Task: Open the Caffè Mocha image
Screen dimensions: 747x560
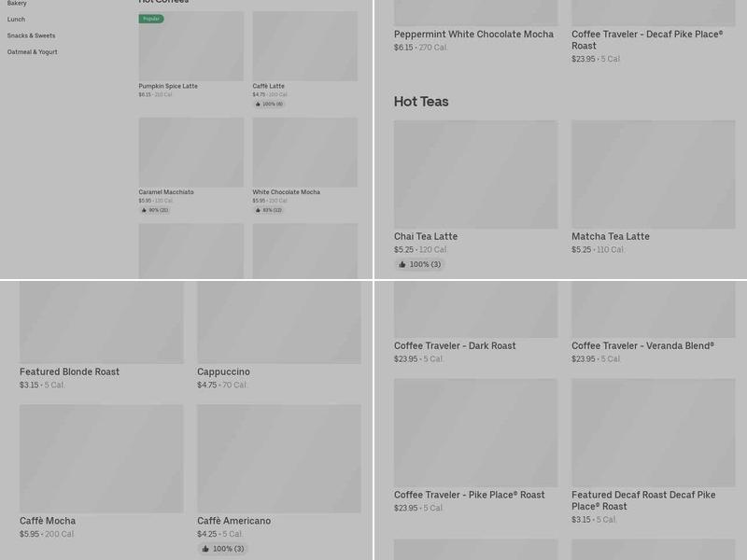Action: (102, 458)
